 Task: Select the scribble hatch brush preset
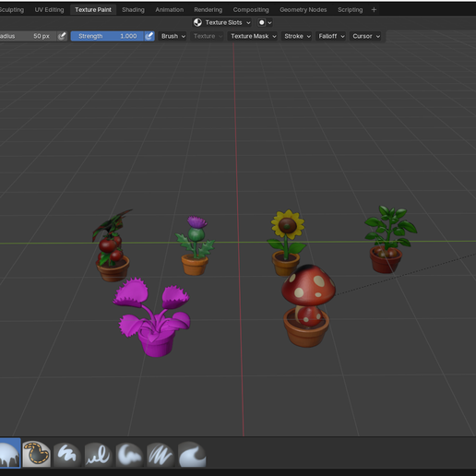pyautogui.click(x=161, y=454)
